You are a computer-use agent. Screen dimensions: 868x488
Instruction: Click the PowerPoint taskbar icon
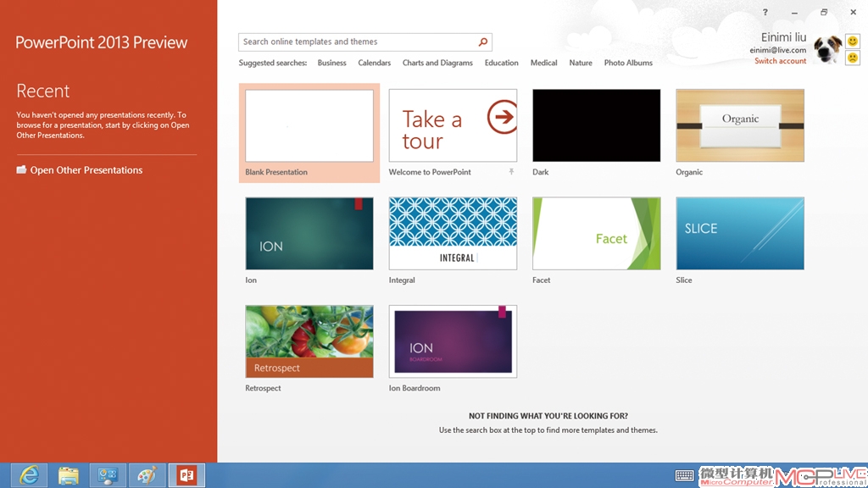(x=186, y=475)
